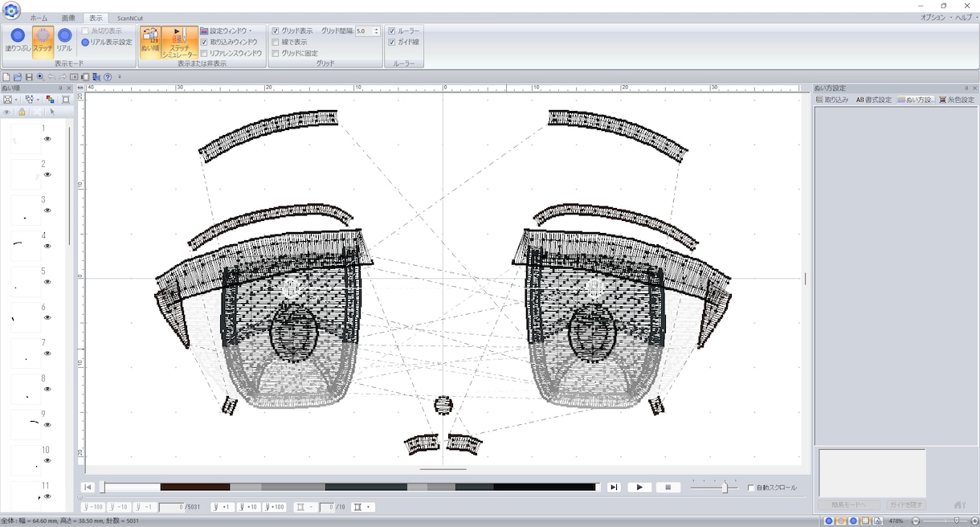Click the Undo arrow in quick toolbar
Screen dimensions: 980x527
coord(51,77)
